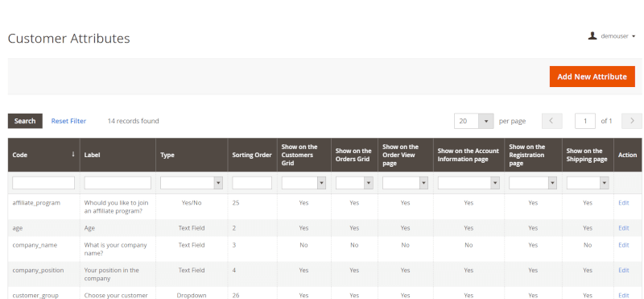The image size is (644, 299).
Task: Click Show on the Customers Grid header
Action: [x=304, y=155]
